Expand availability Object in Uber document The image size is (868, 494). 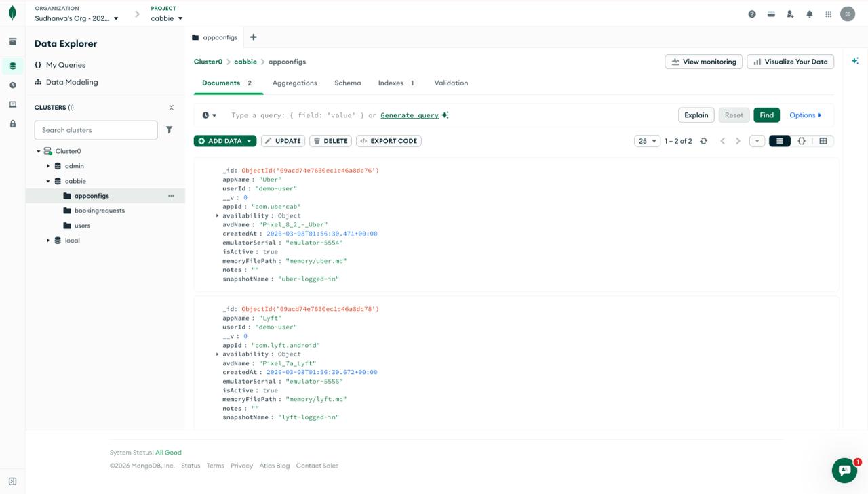[x=218, y=215]
